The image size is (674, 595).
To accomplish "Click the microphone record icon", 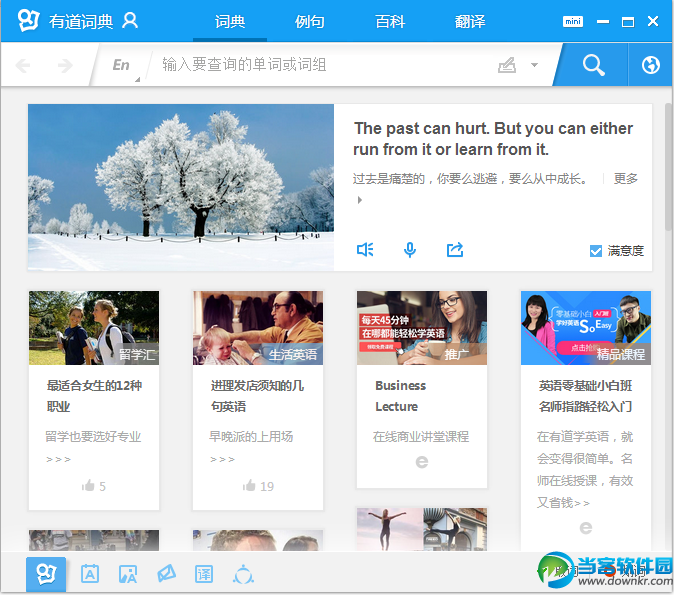I will click(x=410, y=250).
